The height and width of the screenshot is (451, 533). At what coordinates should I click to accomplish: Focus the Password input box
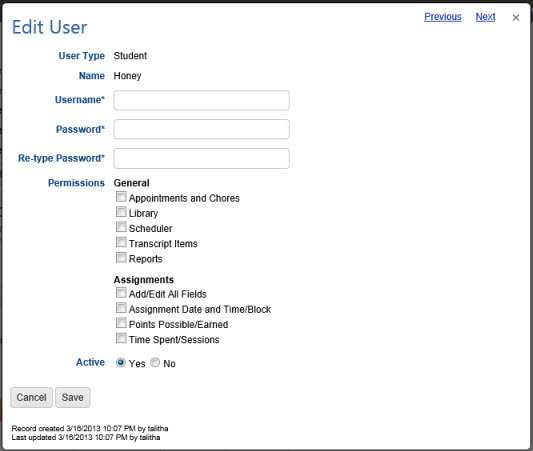point(202,129)
